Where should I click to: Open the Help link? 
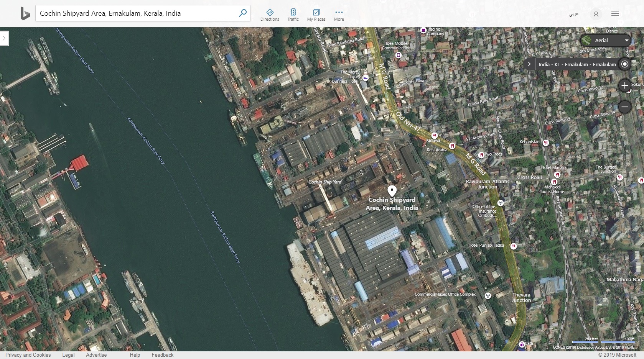click(x=135, y=355)
